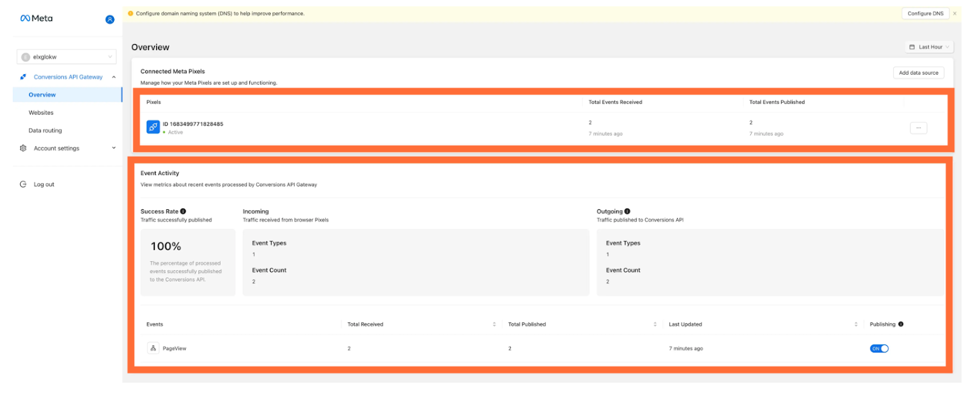Open the user profile avatar icon
980x407 pixels.
pyautogui.click(x=110, y=20)
